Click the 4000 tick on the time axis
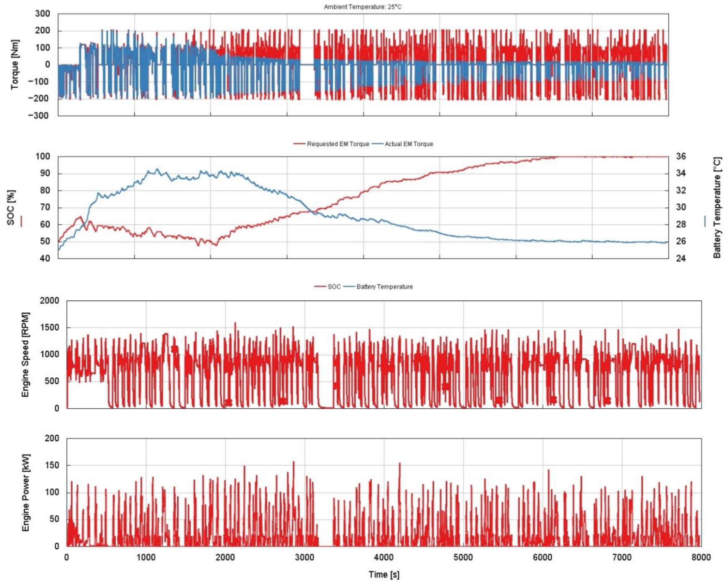The width and height of the screenshot is (728, 586). 384,557
